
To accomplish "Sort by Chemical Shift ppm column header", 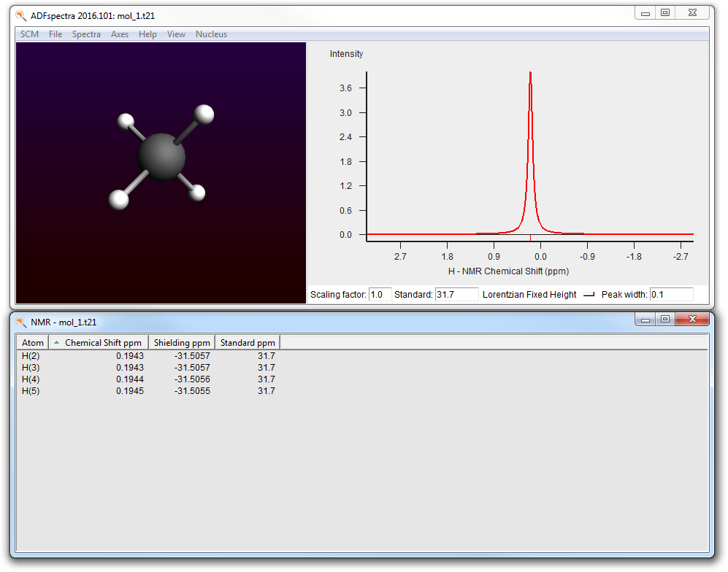I will click(99, 343).
